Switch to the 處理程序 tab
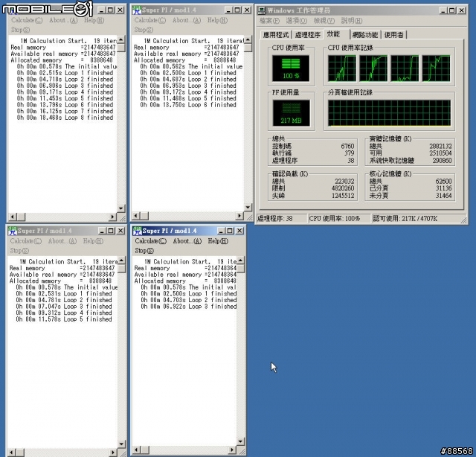The height and width of the screenshot is (457, 476). [x=307, y=35]
